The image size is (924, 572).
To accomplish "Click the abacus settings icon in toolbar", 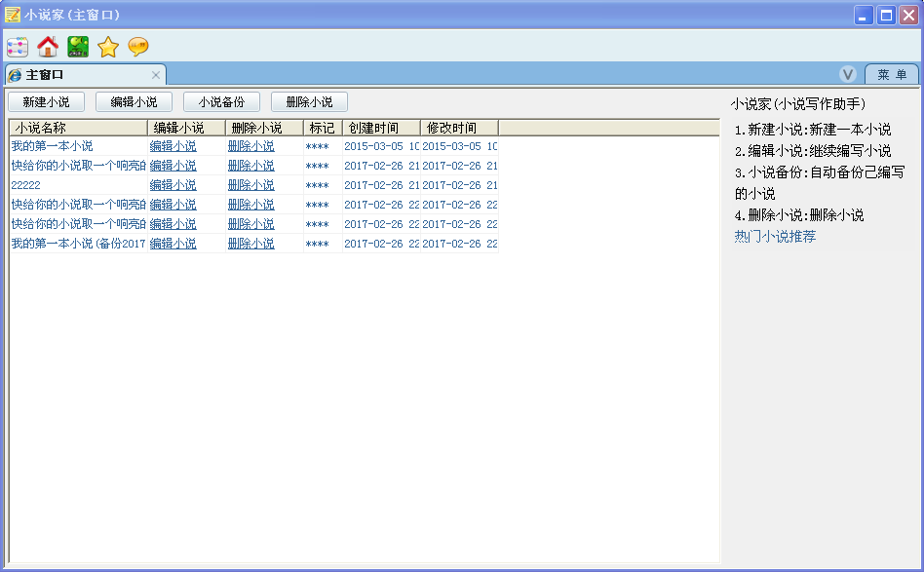I will 16,46.
